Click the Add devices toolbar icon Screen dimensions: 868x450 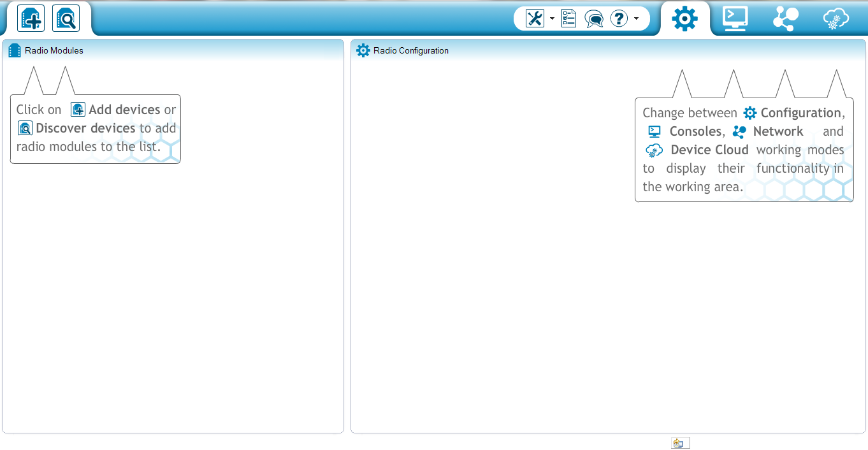tap(31, 18)
